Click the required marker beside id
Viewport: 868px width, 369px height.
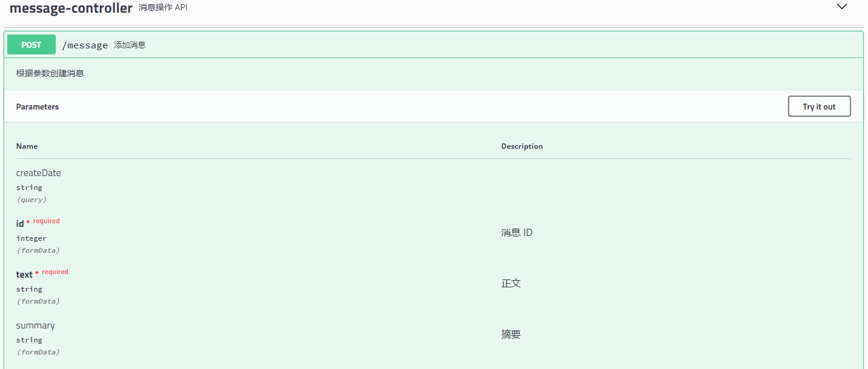pos(46,221)
